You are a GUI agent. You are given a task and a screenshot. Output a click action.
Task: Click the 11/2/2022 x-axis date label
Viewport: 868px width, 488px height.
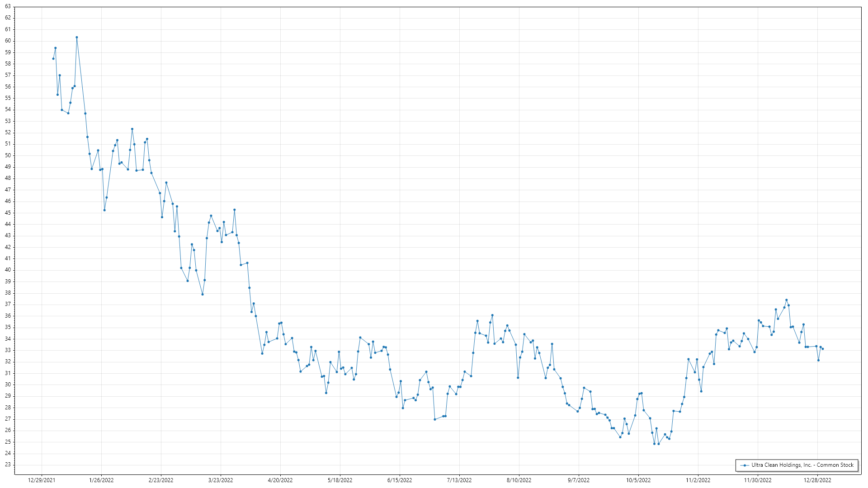point(698,480)
